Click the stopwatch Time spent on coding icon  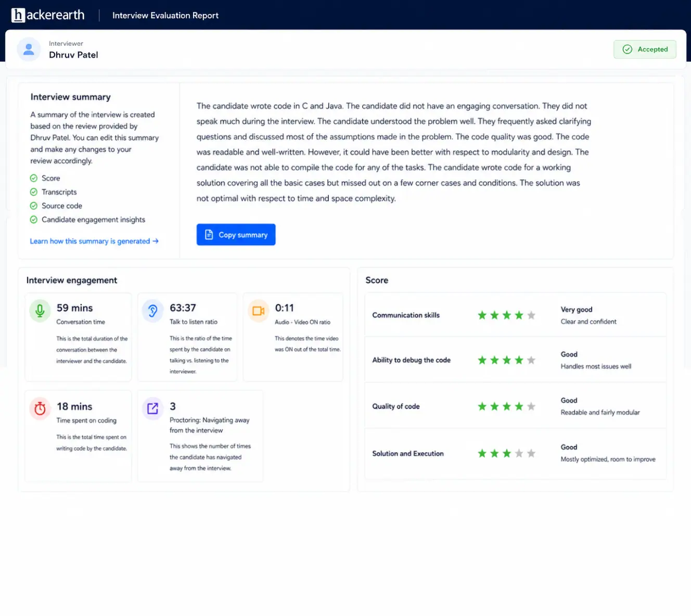pos(40,409)
